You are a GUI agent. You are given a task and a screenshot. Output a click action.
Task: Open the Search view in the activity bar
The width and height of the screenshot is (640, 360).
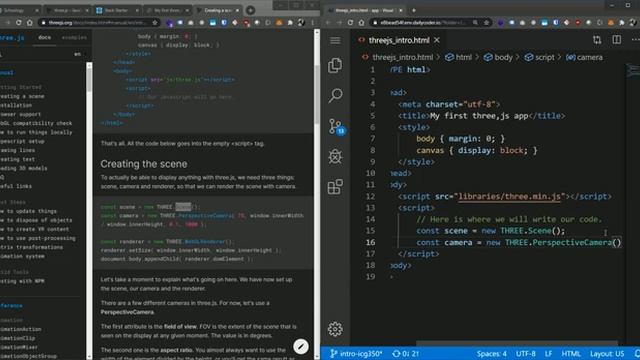pyautogui.click(x=335, y=96)
